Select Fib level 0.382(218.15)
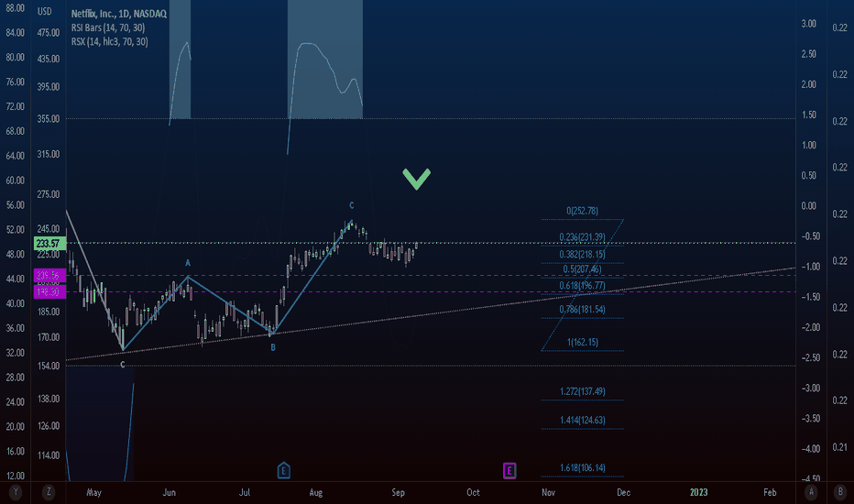 (582, 255)
